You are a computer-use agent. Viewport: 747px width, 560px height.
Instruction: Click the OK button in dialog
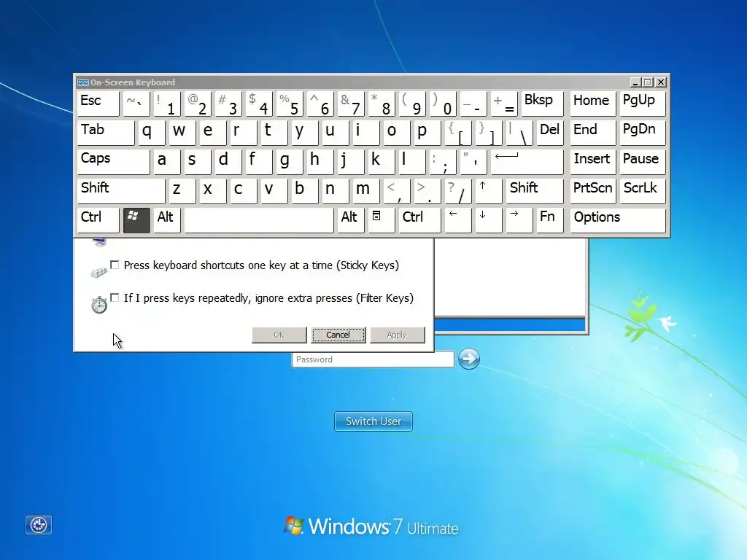[279, 335]
